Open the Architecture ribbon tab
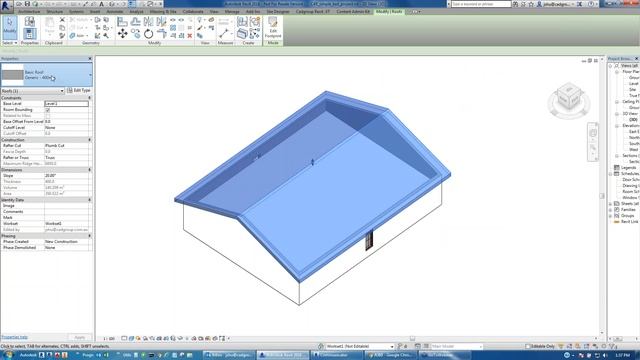The image size is (640, 360). (x=29, y=12)
